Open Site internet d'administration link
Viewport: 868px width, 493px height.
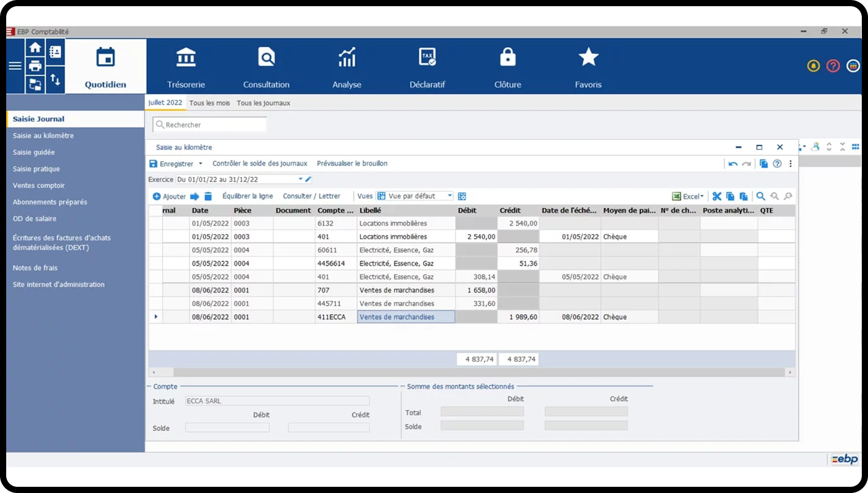pos(59,285)
